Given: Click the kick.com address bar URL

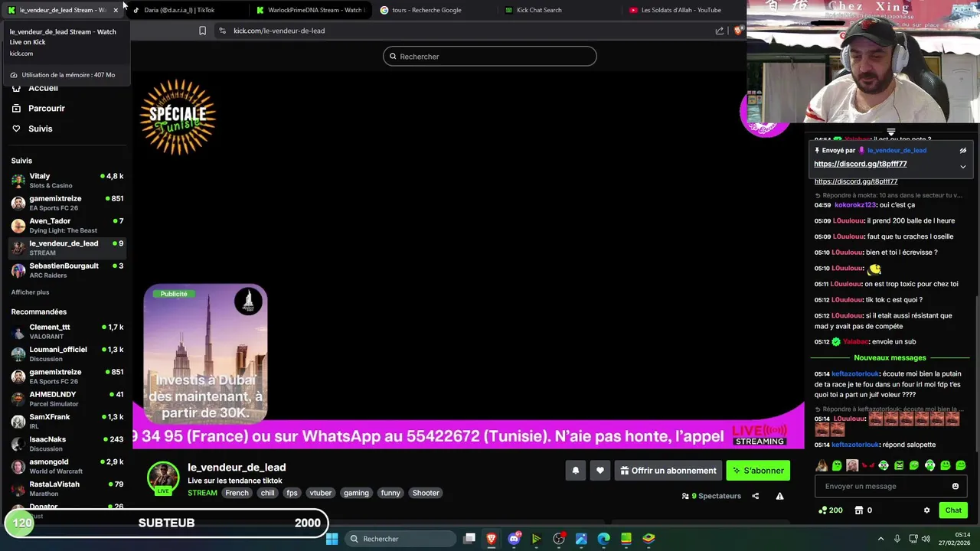Looking at the screenshot, I should tap(279, 31).
